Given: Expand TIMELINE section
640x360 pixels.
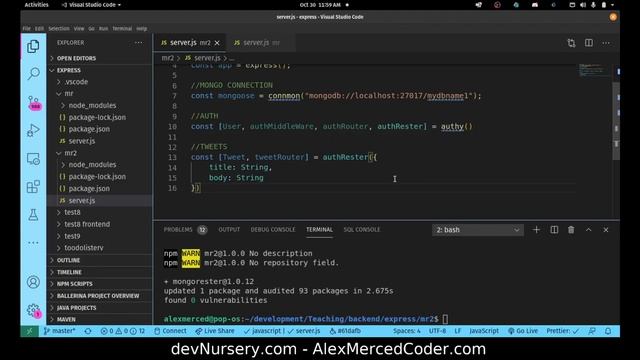Looking at the screenshot, I should tap(100, 272).
